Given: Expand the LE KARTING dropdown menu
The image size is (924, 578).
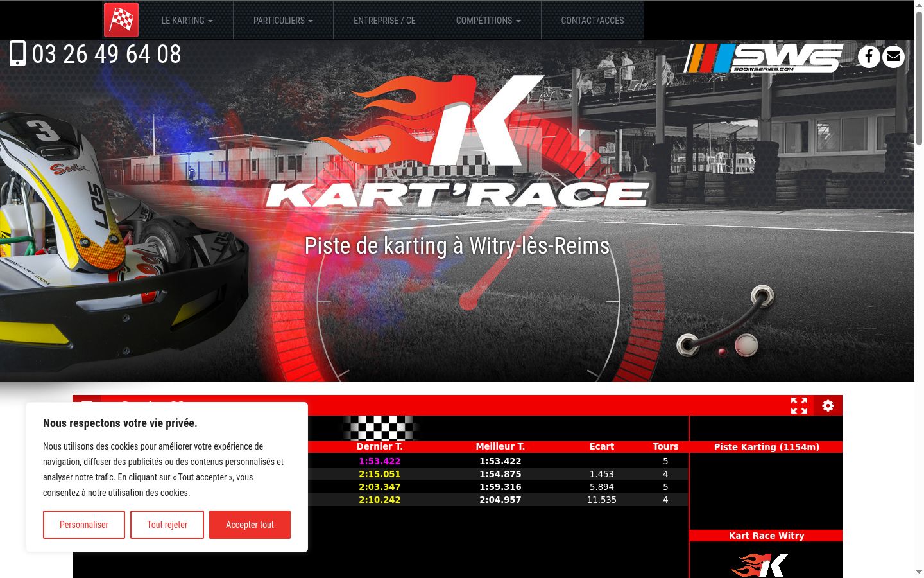Looking at the screenshot, I should (187, 21).
